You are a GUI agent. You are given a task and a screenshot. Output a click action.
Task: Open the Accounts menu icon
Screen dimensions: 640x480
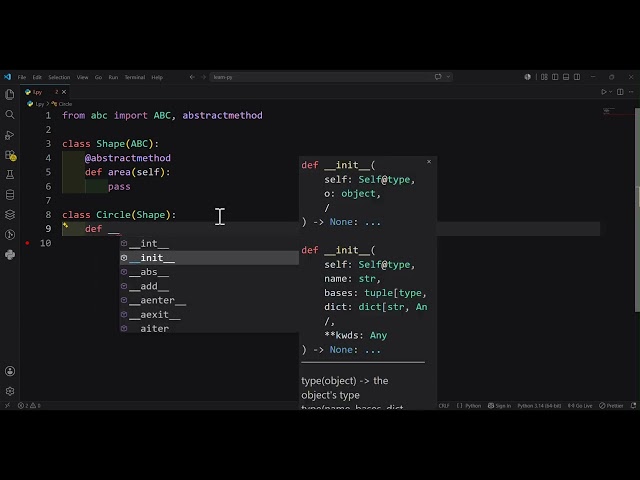point(10,371)
